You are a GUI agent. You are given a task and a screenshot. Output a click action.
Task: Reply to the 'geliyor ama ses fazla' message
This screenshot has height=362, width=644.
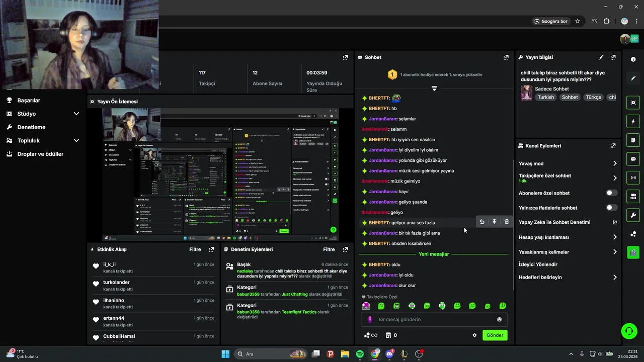click(x=482, y=222)
